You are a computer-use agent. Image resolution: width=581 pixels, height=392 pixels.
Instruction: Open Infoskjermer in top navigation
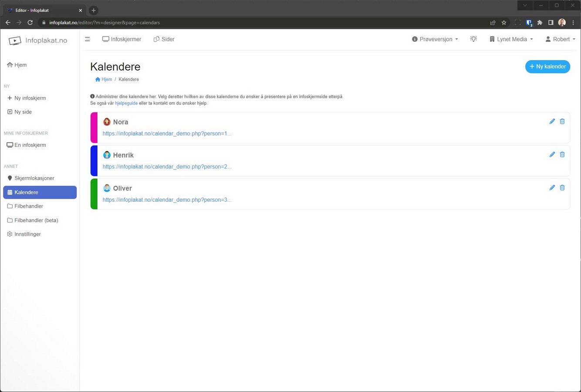pyautogui.click(x=122, y=39)
